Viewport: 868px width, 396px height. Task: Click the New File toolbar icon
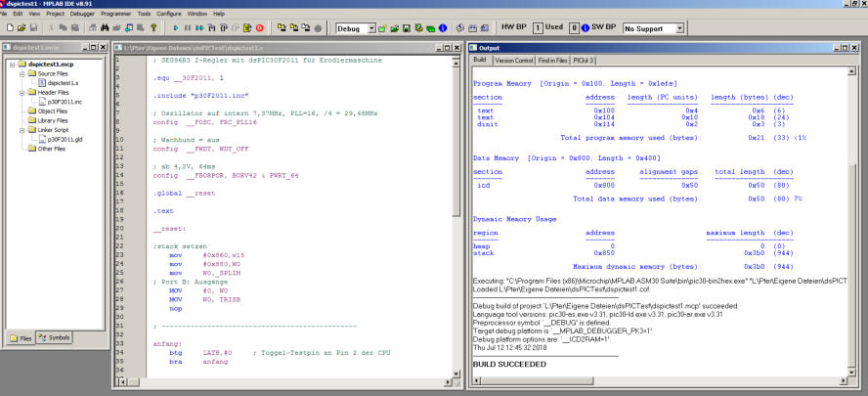click(8, 28)
